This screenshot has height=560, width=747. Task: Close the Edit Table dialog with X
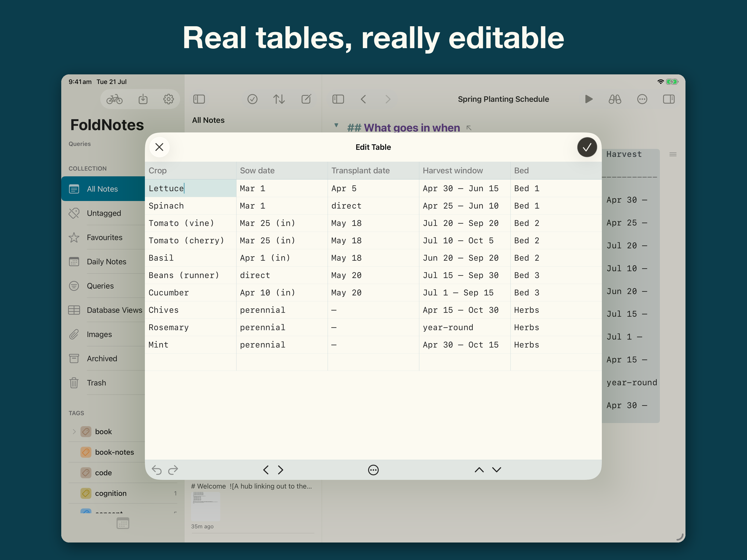click(159, 147)
